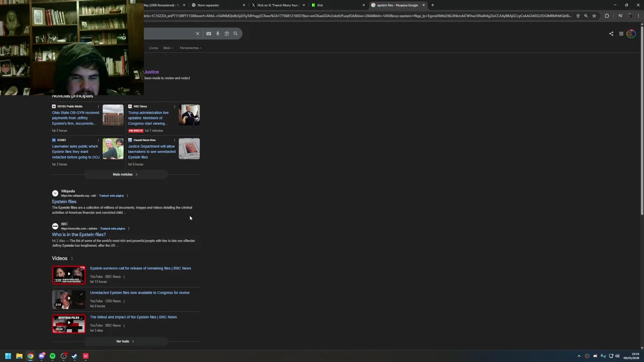The width and height of the screenshot is (644, 362).
Task: Open Spotify from the taskbar
Action: [x=52, y=356]
